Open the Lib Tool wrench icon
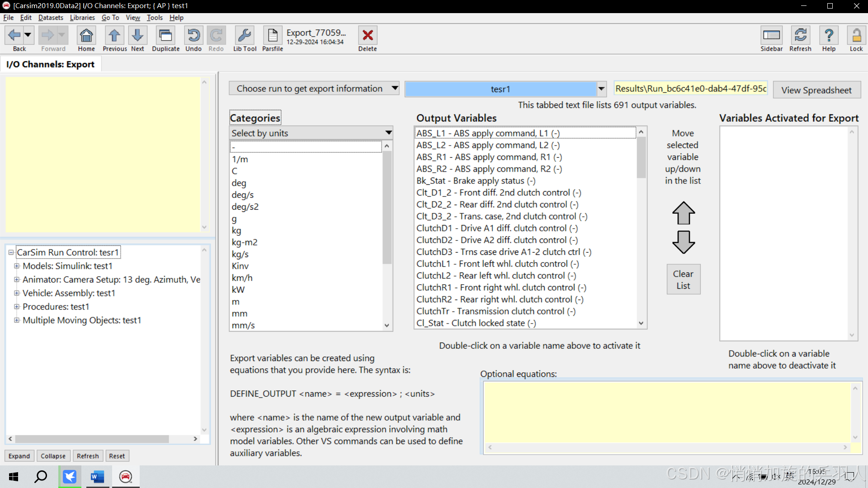This screenshot has width=868, height=488. point(245,39)
